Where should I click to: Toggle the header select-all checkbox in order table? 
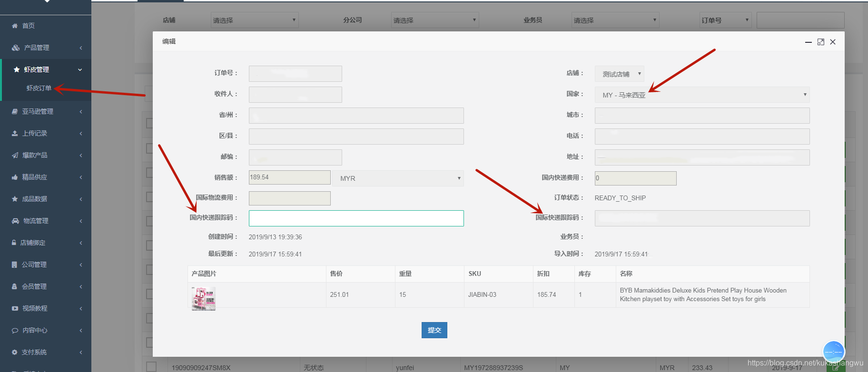click(149, 123)
